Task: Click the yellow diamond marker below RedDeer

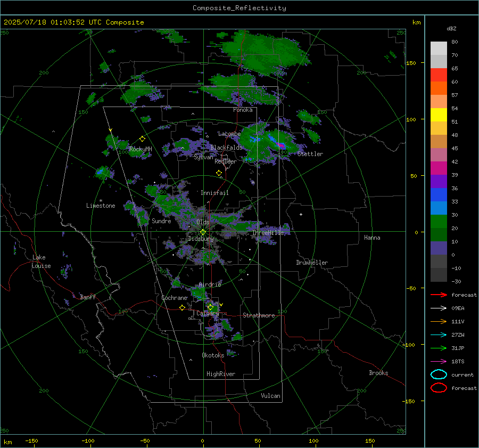Action: [x=219, y=173]
